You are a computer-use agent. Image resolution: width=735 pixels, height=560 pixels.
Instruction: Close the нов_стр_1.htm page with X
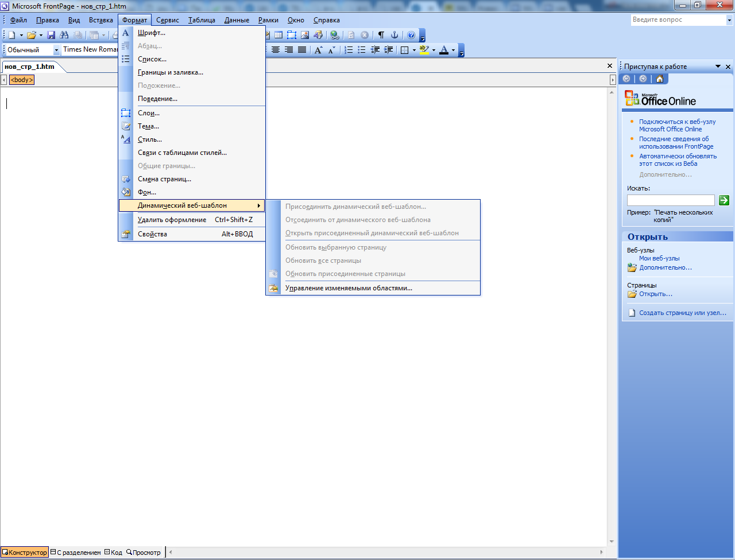click(610, 66)
